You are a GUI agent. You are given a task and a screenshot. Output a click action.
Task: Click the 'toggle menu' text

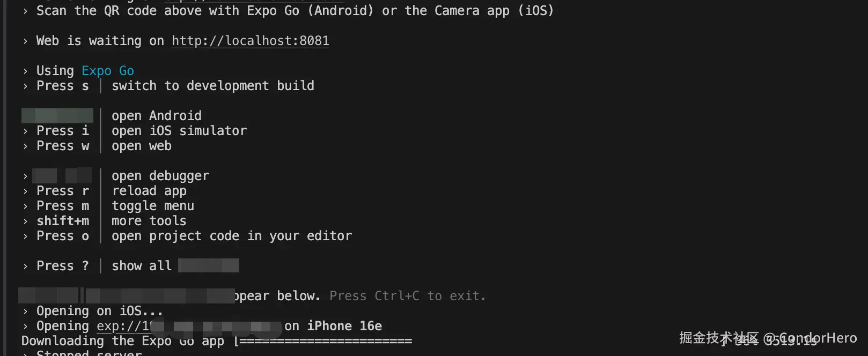point(153,206)
